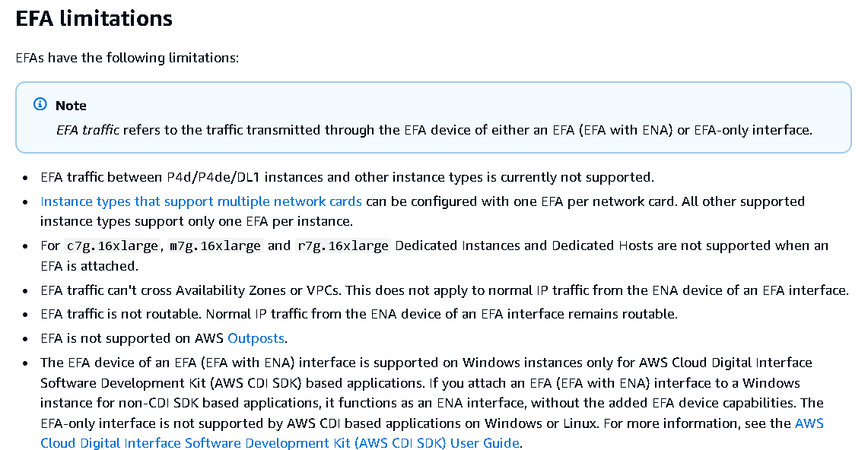Click the italic 'EFA traffic' term
The width and height of the screenshot is (868, 450).
[x=87, y=130]
